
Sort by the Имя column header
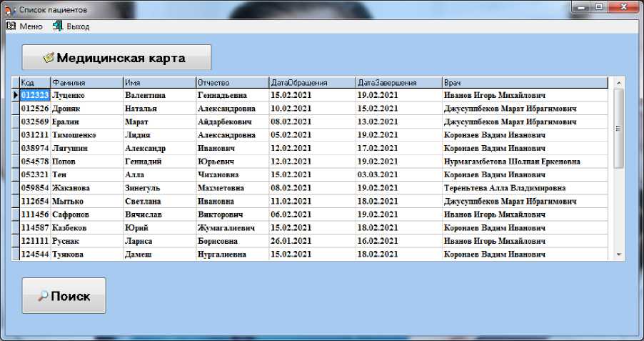point(160,83)
